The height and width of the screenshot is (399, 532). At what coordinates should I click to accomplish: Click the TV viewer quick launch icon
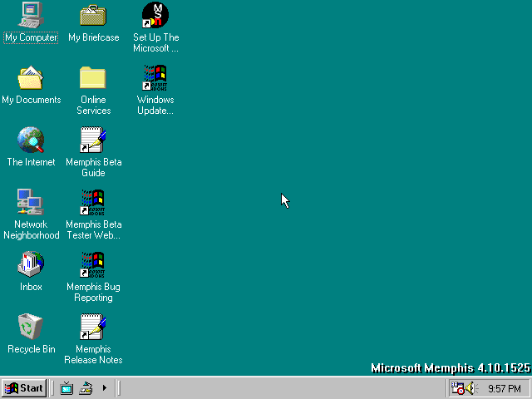(66, 388)
